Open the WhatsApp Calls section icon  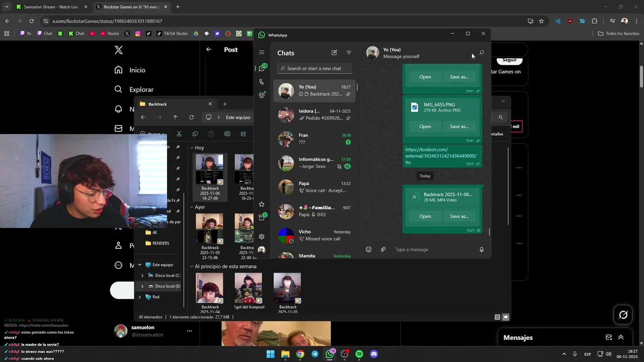[x=262, y=81]
